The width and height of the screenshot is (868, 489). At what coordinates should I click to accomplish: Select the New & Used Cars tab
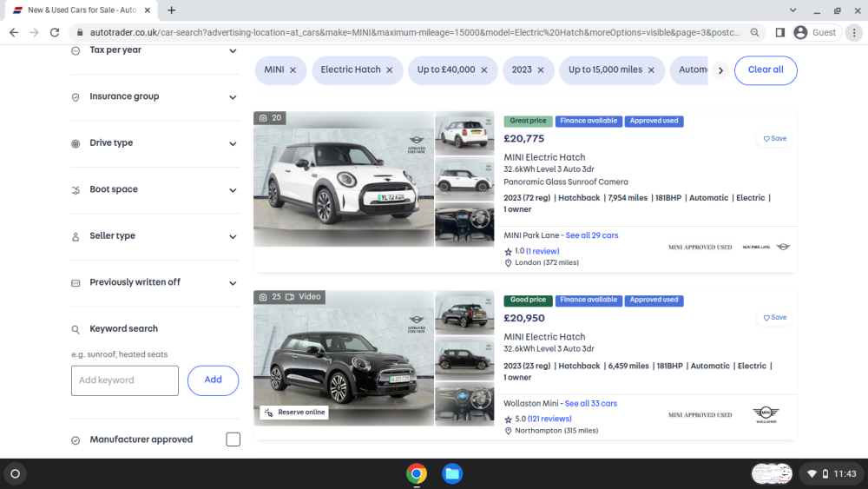pyautogui.click(x=82, y=10)
